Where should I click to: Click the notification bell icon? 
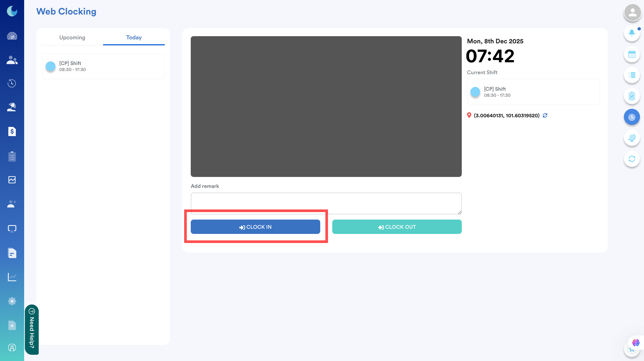pos(632,33)
